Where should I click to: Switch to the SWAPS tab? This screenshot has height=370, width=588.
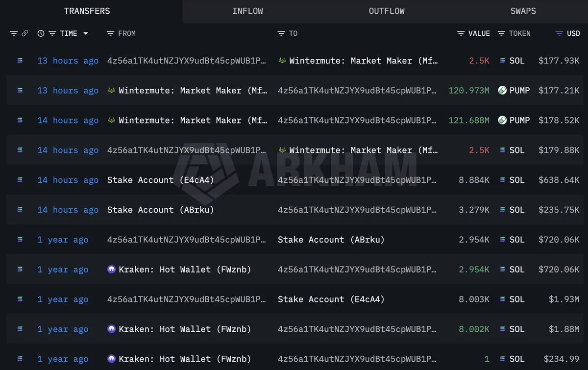[523, 11]
